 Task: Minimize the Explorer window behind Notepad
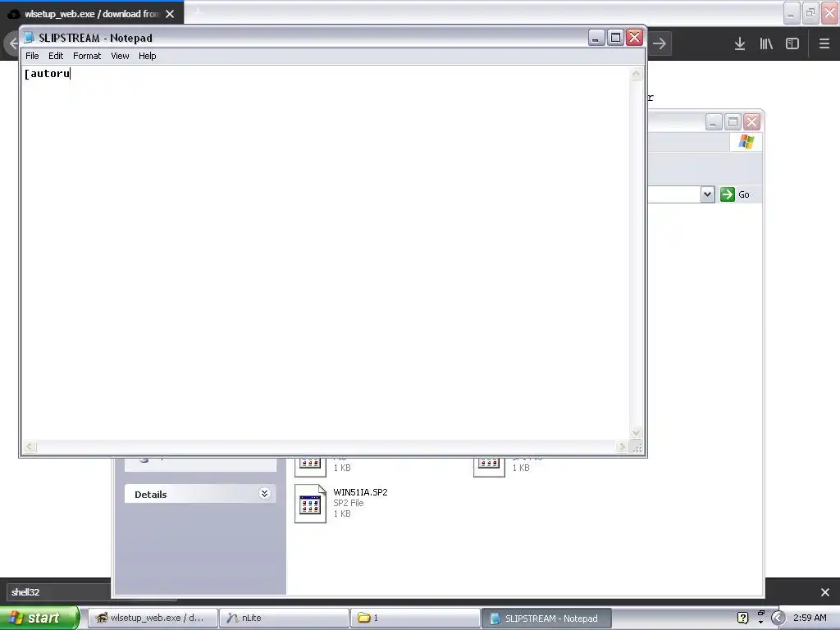click(x=714, y=122)
